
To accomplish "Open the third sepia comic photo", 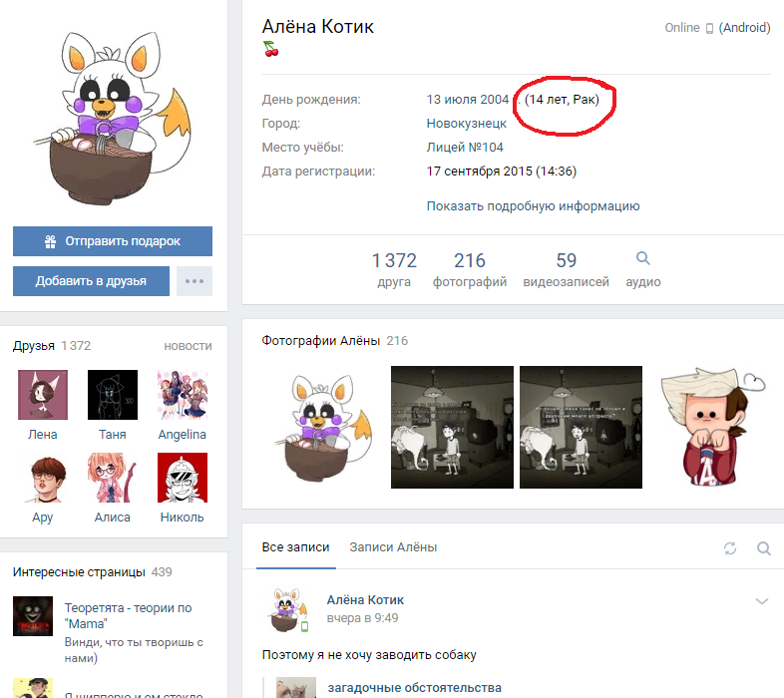I will 581,428.
